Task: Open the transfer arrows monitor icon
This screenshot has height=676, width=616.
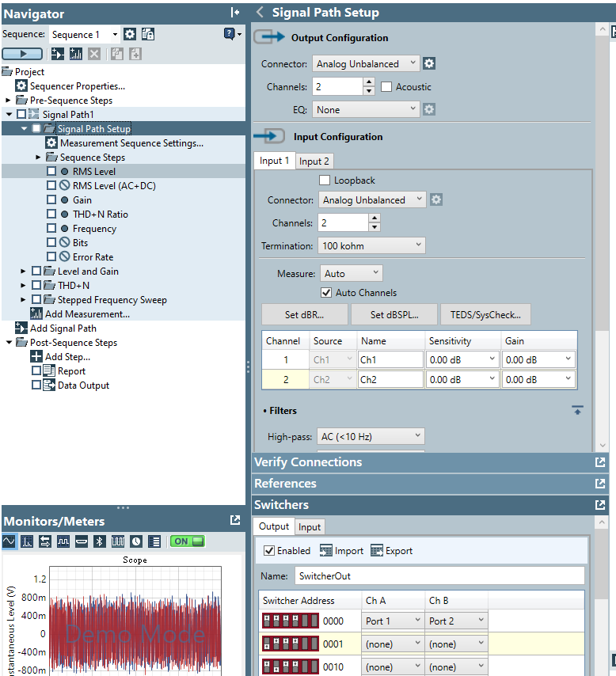Action: tap(45, 541)
